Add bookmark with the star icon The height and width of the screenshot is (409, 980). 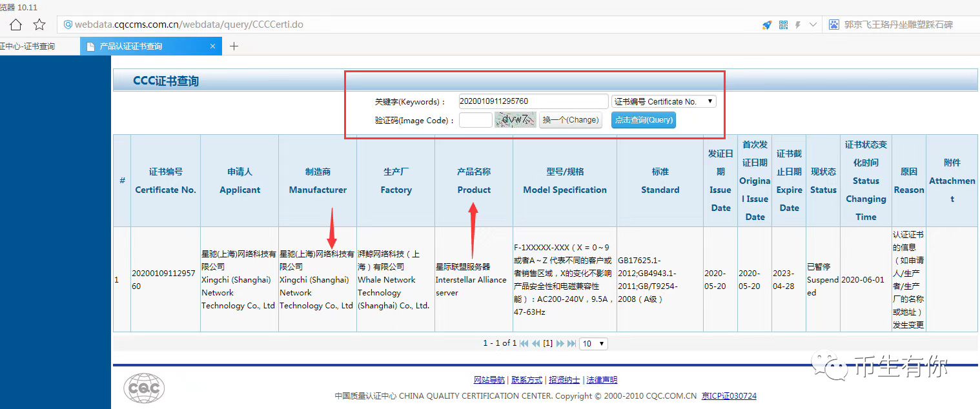(x=39, y=25)
